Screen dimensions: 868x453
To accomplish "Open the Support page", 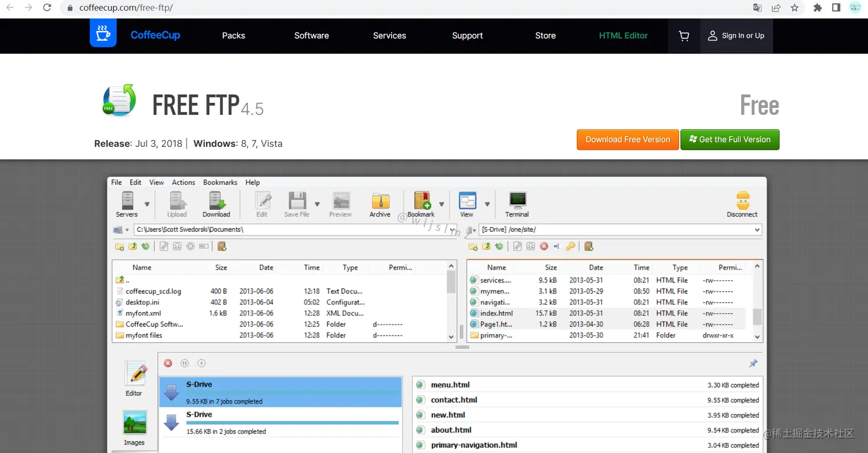I will click(x=467, y=36).
